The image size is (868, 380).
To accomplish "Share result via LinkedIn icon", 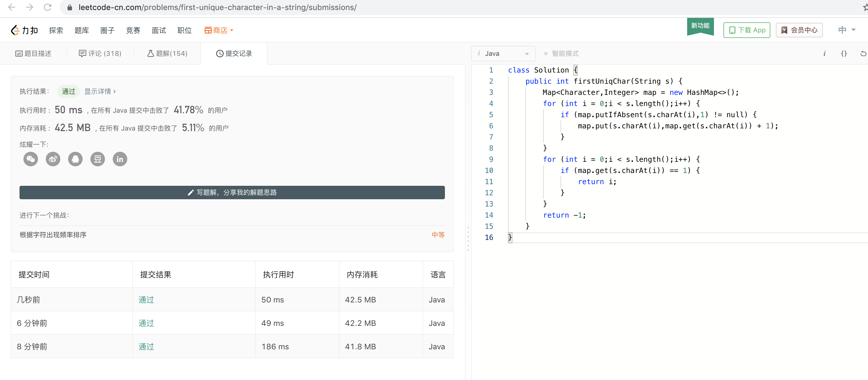I will click(x=120, y=159).
